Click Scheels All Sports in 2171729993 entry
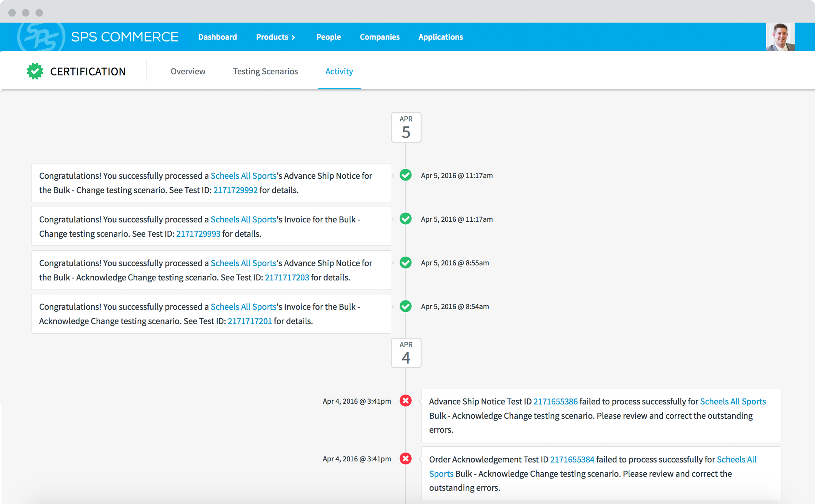This screenshot has height=504, width=815. point(243,219)
